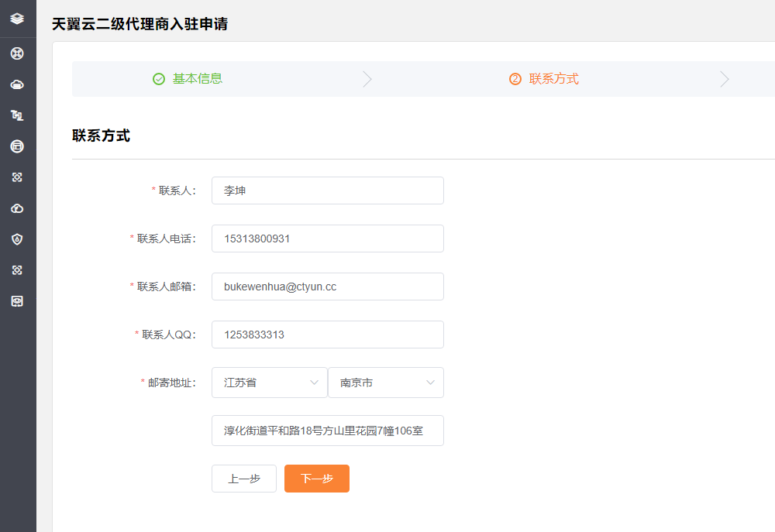Go back to the 基本信息 step
Image resolution: width=775 pixels, height=532 pixels.
click(x=197, y=79)
